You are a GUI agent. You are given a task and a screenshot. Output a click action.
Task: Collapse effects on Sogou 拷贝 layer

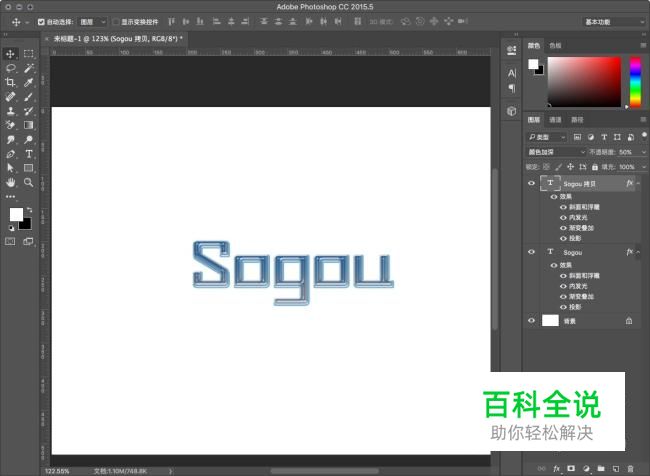click(x=638, y=183)
